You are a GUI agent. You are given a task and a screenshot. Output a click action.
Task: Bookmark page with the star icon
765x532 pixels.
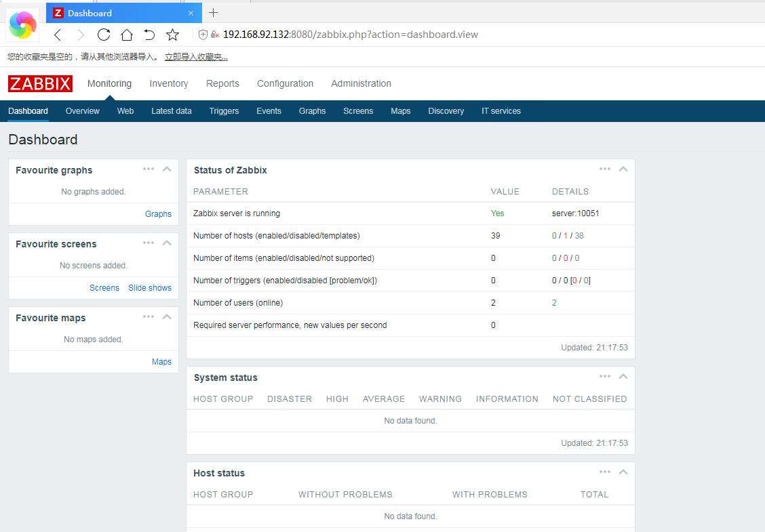(x=172, y=35)
